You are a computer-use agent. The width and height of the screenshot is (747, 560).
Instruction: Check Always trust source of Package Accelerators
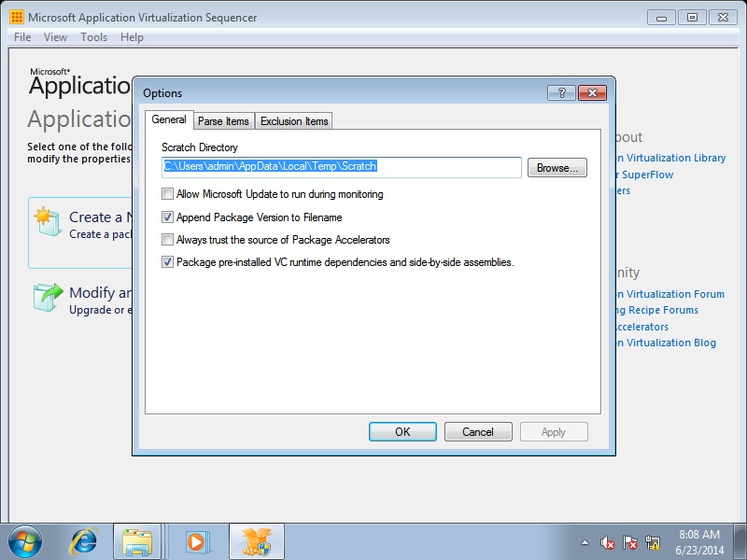coord(168,240)
